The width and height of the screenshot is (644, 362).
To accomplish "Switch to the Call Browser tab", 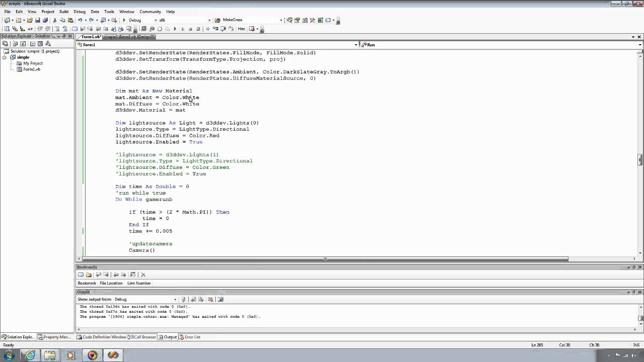I will click(x=142, y=337).
